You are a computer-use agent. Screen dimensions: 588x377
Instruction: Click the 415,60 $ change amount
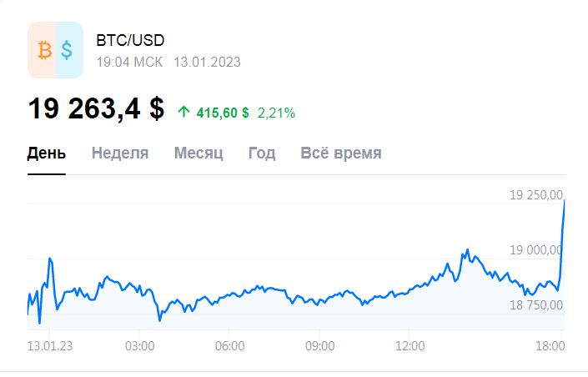point(223,113)
